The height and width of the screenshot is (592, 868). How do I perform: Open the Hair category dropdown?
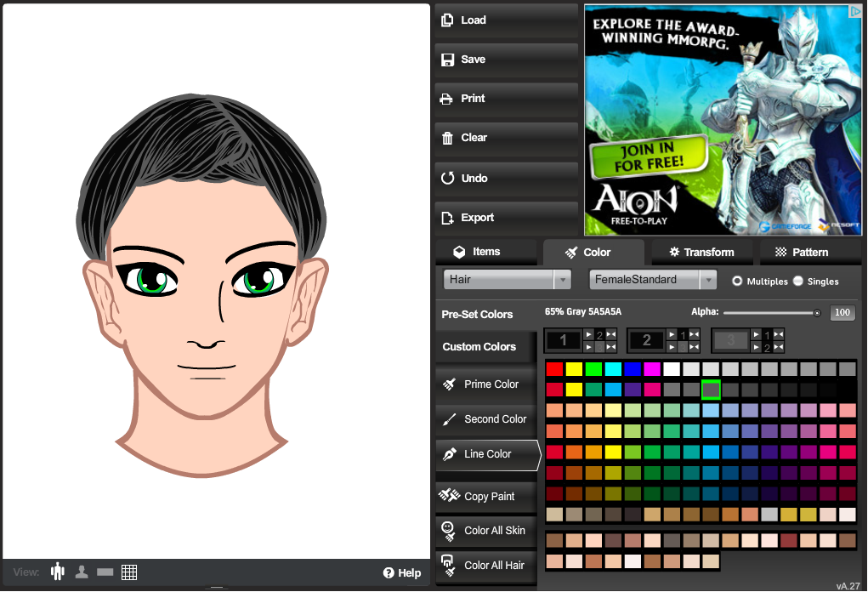(507, 280)
